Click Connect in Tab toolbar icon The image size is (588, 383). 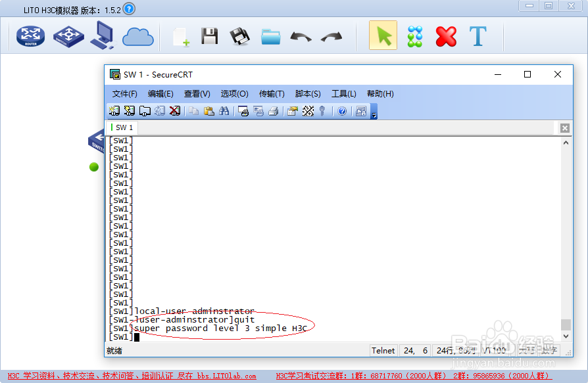[145, 111]
